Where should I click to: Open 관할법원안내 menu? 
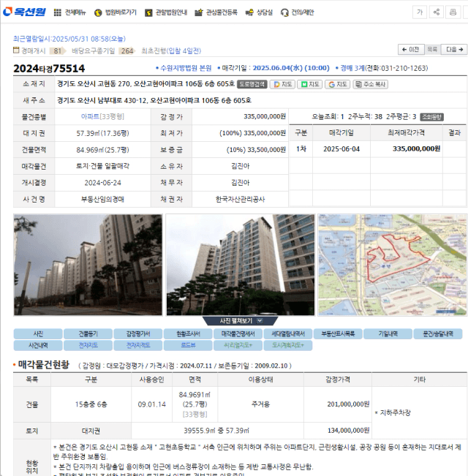166,12
